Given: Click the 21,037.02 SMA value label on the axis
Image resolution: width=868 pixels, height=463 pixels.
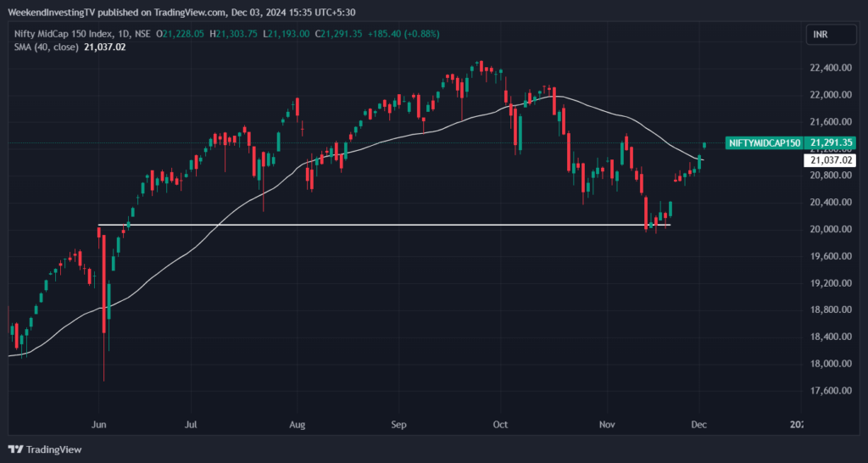Looking at the screenshot, I should click(x=830, y=160).
